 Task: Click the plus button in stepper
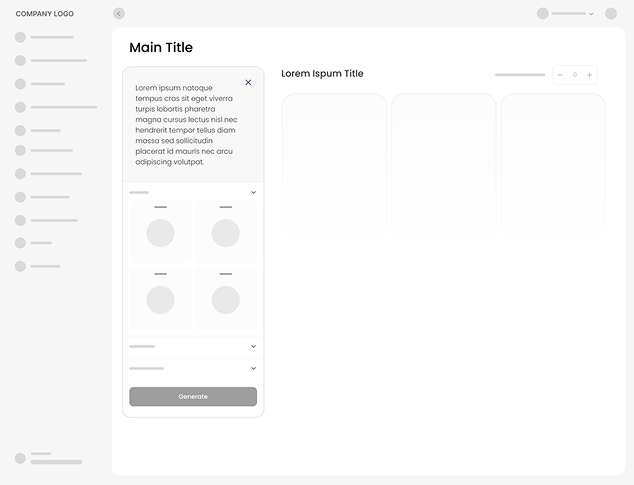coord(590,75)
